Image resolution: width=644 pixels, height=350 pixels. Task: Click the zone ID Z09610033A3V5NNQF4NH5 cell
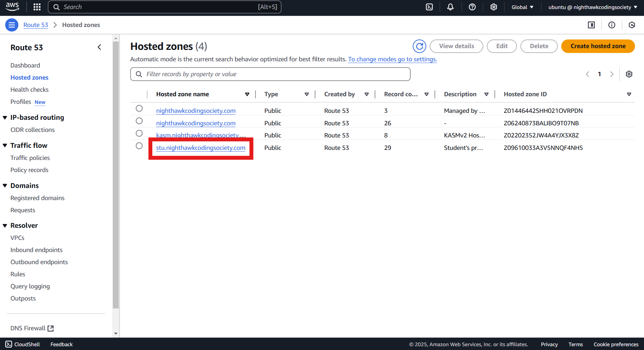coord(543,148)
